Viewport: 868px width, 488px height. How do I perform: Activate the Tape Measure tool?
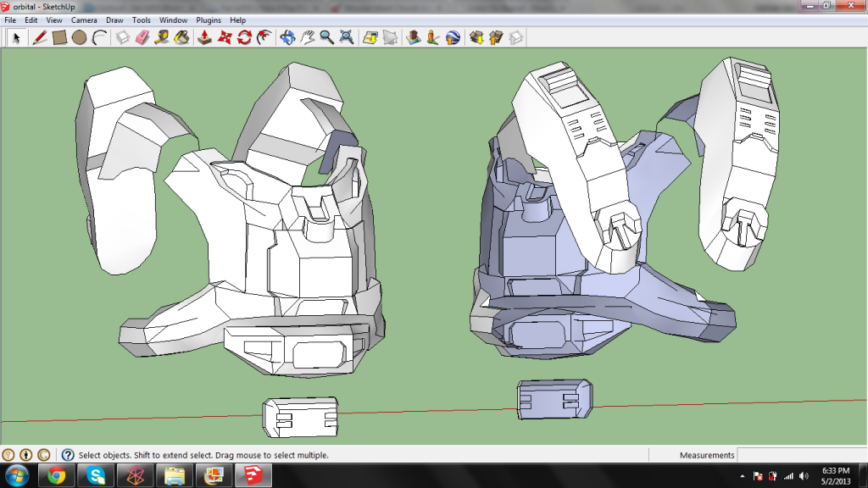pos(161,37)
